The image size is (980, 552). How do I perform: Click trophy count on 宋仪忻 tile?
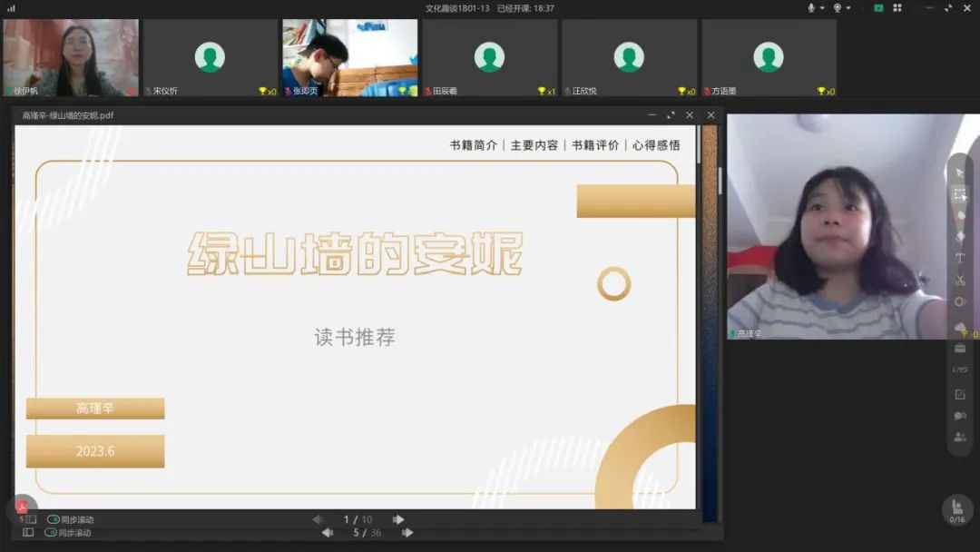pos(267,92)
